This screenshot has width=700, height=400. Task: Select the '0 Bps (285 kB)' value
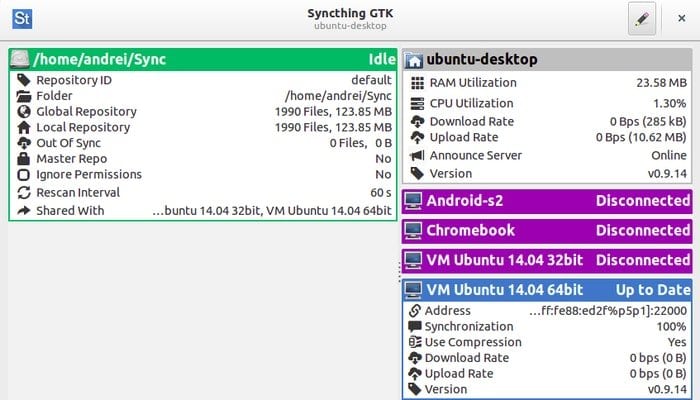[648, 121]
